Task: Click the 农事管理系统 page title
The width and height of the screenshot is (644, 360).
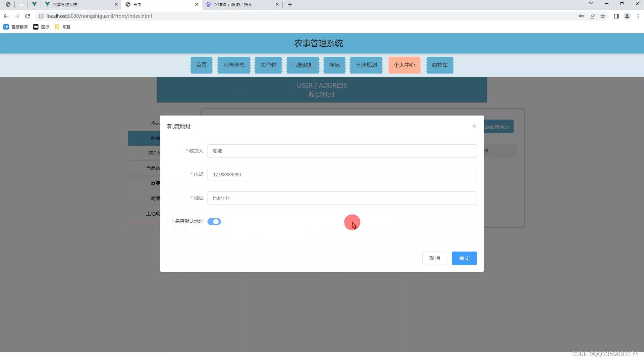Action: point(319,43)
